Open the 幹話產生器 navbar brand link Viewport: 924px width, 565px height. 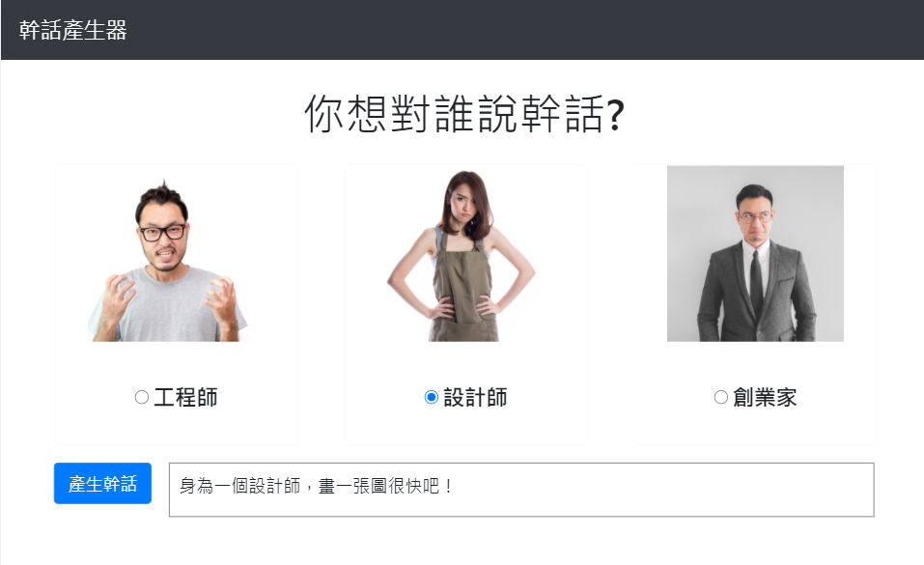73,30
